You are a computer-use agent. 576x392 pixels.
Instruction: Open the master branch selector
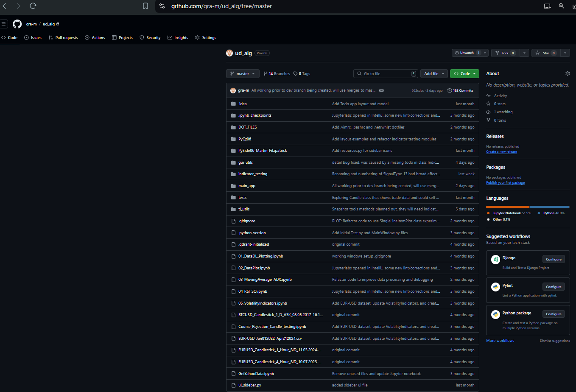(242, 73)
